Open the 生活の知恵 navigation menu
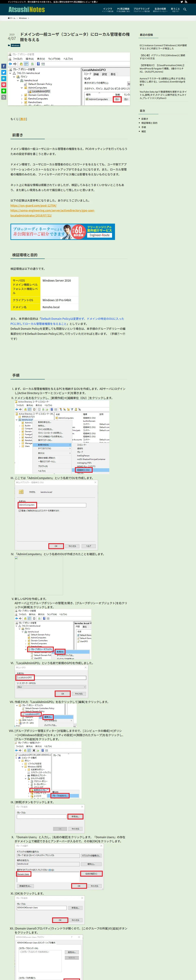 pyautogui.click(x=160, y=9)
